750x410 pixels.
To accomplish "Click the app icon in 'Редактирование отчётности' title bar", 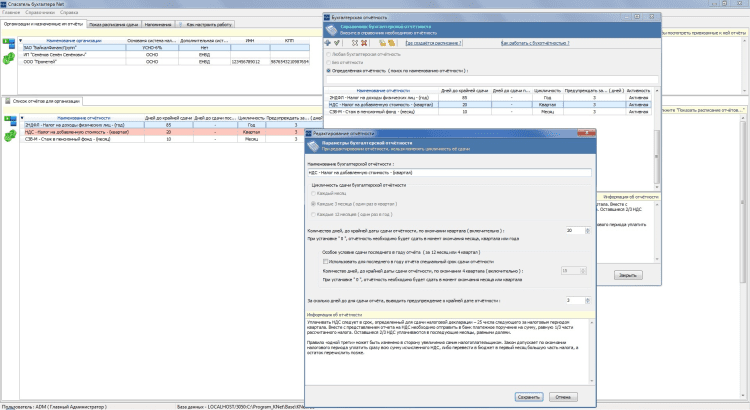I will point(309,133).
